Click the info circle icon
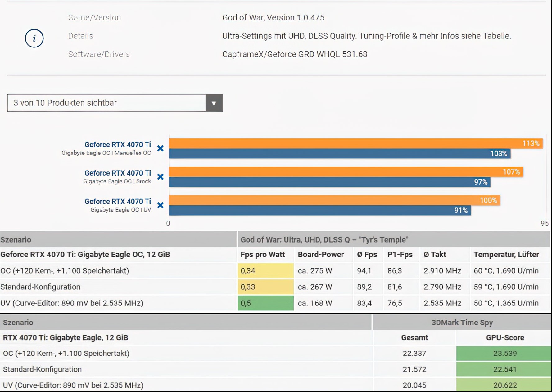Viewport: 552px width, 392px height. [x=34, y=38]
